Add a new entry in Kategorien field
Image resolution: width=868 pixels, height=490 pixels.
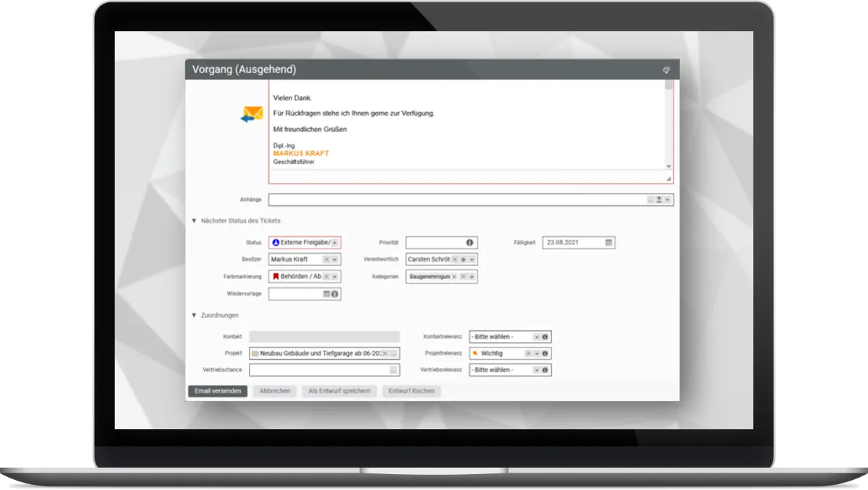(x=472, y=277)
